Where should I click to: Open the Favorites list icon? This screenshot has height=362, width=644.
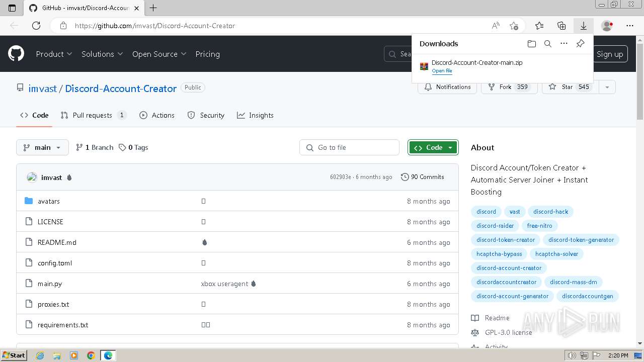(x=539, y=26)
